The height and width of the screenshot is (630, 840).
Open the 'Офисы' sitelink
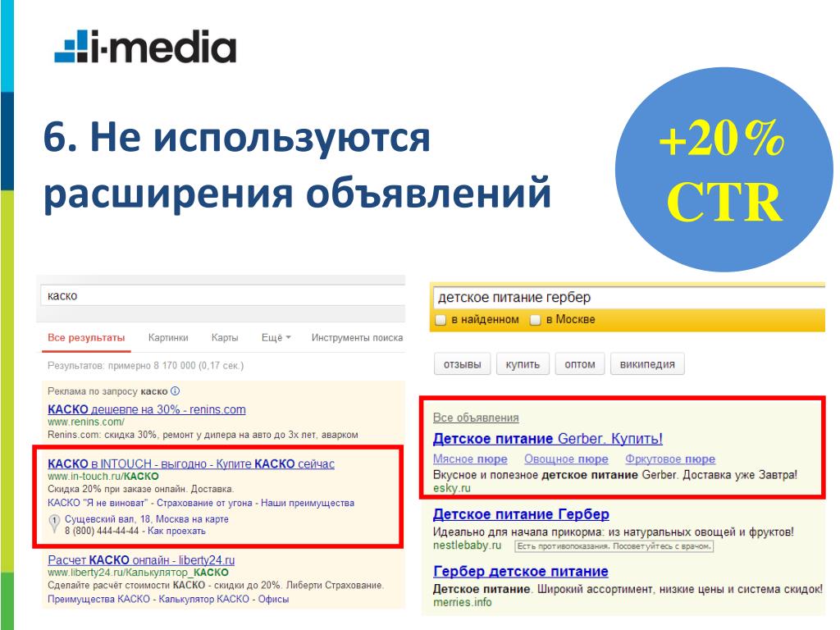[x=273, y=599]
